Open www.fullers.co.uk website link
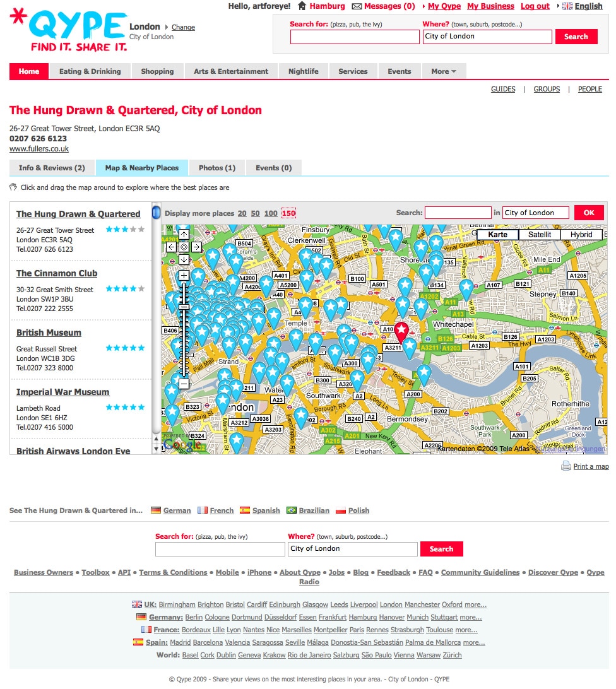The width and height of the screenshot is (616, 689). click(x=39, y=148)
